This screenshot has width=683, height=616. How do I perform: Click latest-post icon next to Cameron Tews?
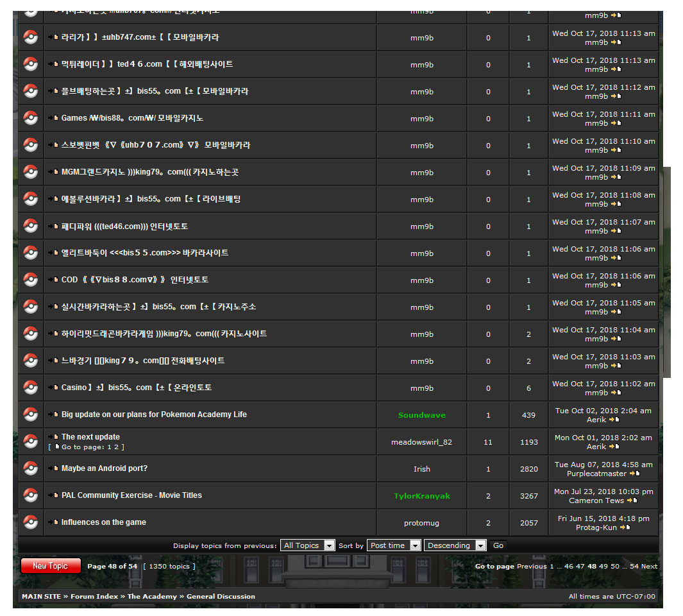[632, 501]
